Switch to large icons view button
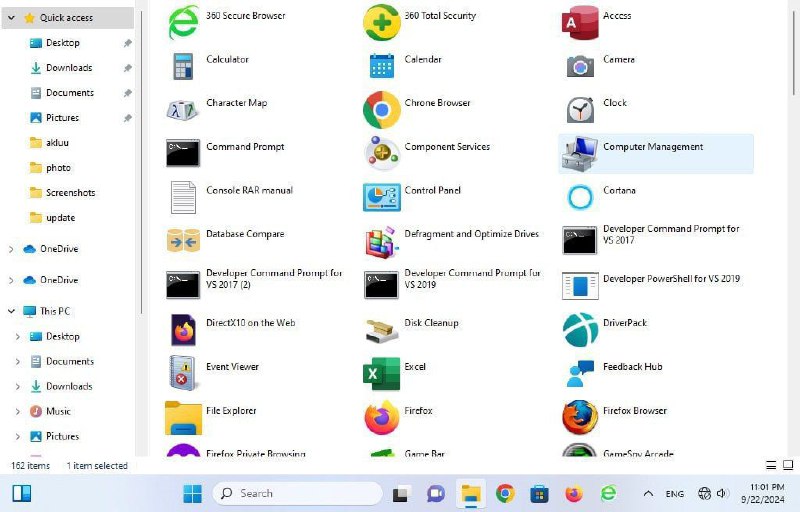This screenshot has width=800, height=512. coord(788,465)
